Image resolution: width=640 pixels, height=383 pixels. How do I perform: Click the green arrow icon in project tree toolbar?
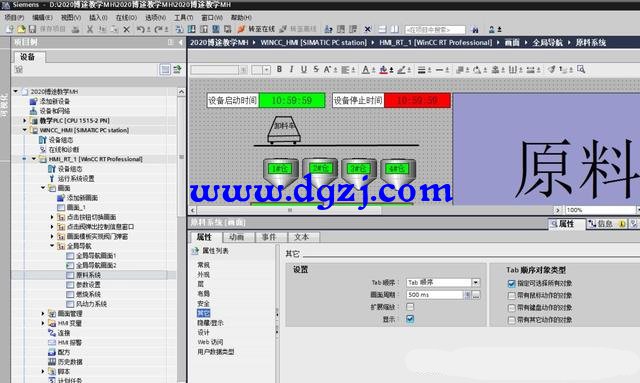(177, 70)
